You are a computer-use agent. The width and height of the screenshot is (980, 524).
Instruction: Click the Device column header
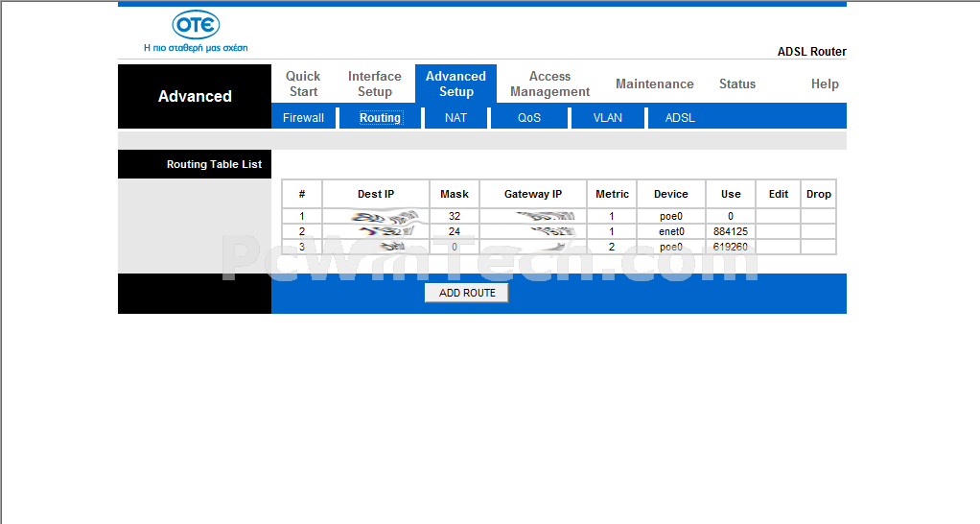[671, 194]
